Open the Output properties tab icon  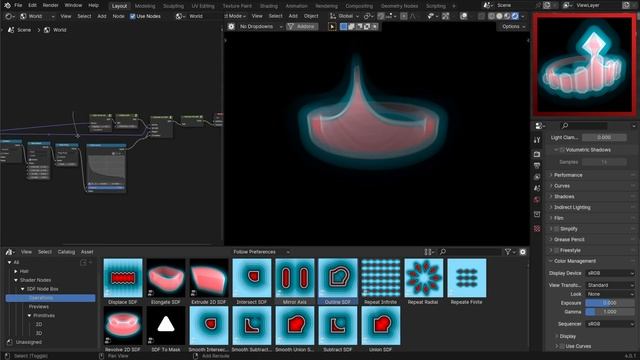537,165
